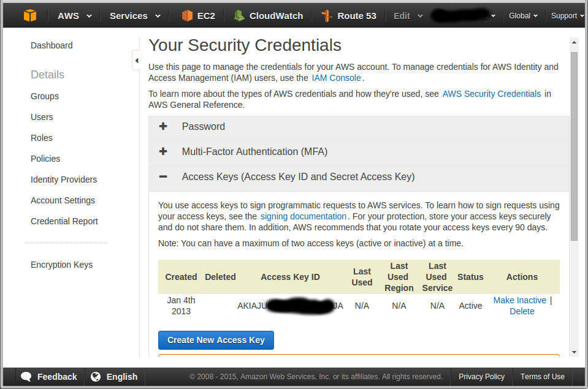
Task: Open the Services dropdown menu
Action: pos(134,15)
